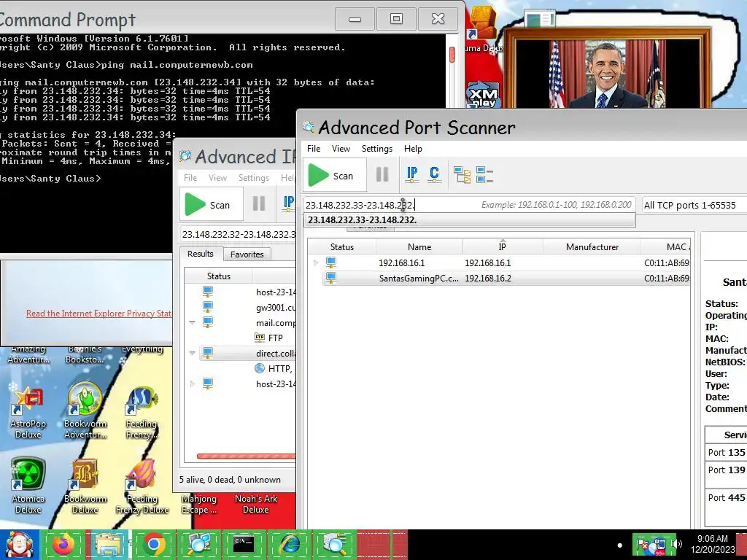Switch to Command Prompt taskbar button
Image resolution: width=747 pixels, height=560 pixels.
pos(244,544)
